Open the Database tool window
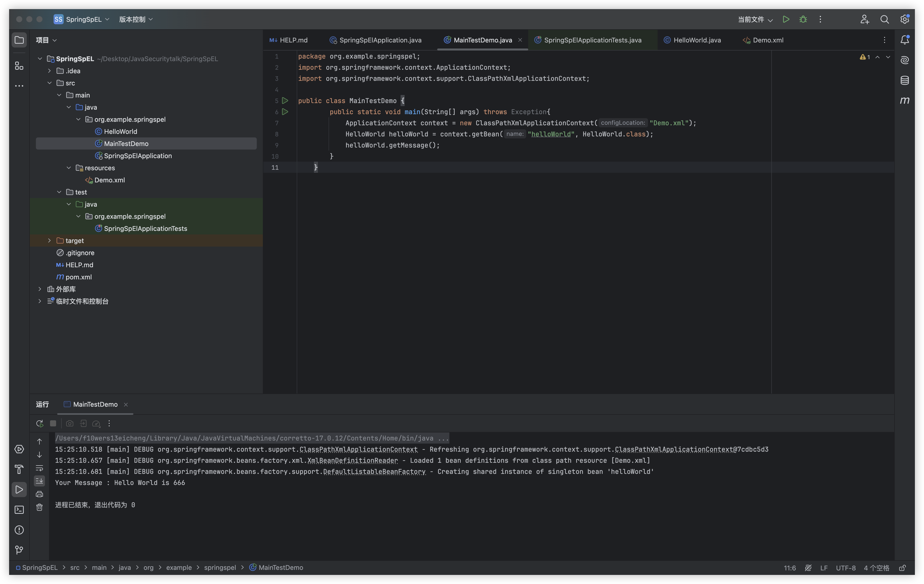The width and height of the screenshot is (924, 584). 905,80
